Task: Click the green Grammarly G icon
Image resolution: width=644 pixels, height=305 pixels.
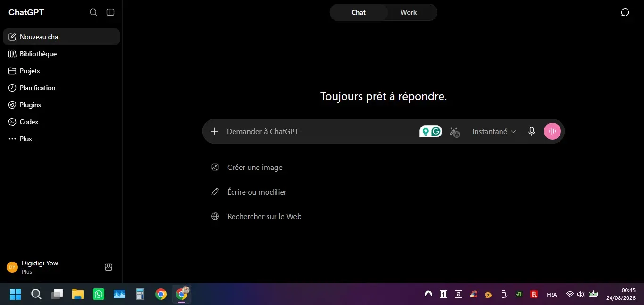Action: click(x=436, y=132)
